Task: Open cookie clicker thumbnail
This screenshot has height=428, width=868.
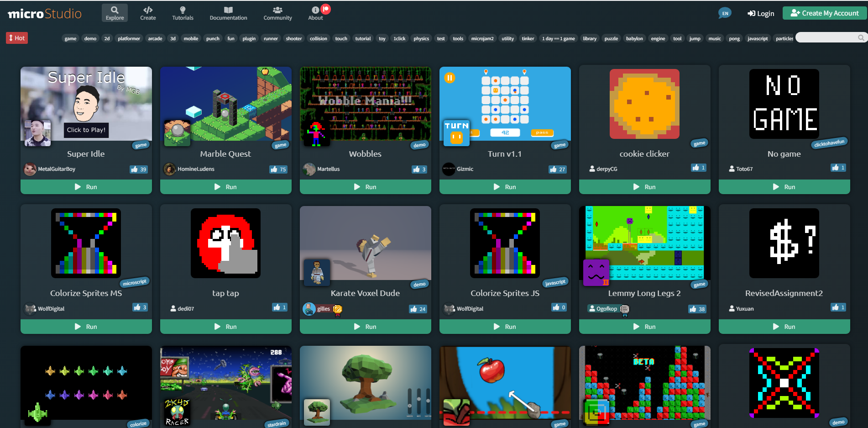Action: coord(644,104)
